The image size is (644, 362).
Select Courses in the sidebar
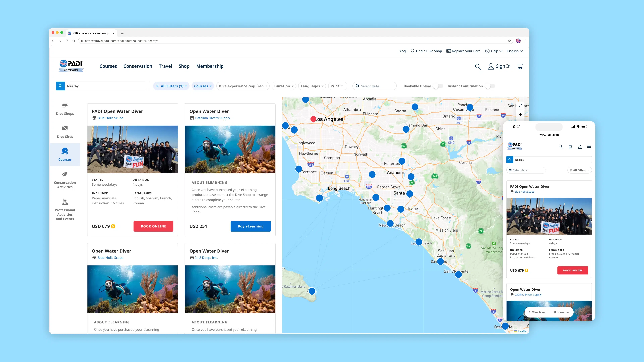[65, 155]
